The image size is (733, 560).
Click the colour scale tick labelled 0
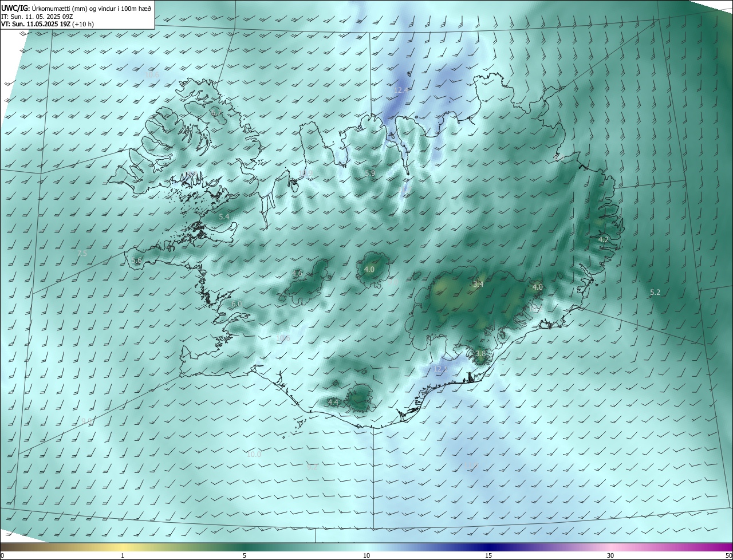[x=2, y=555]
